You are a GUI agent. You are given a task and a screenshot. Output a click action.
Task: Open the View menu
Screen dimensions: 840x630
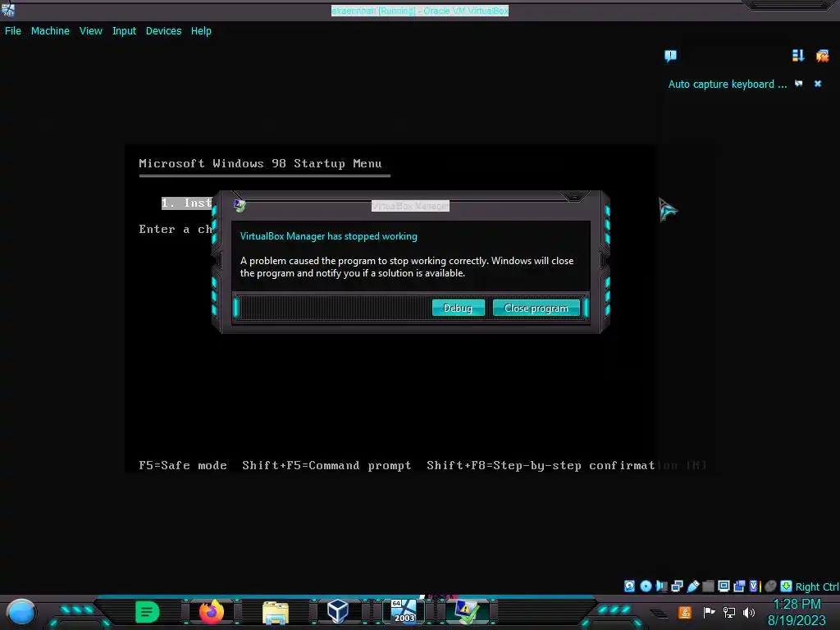click(90, 31)
